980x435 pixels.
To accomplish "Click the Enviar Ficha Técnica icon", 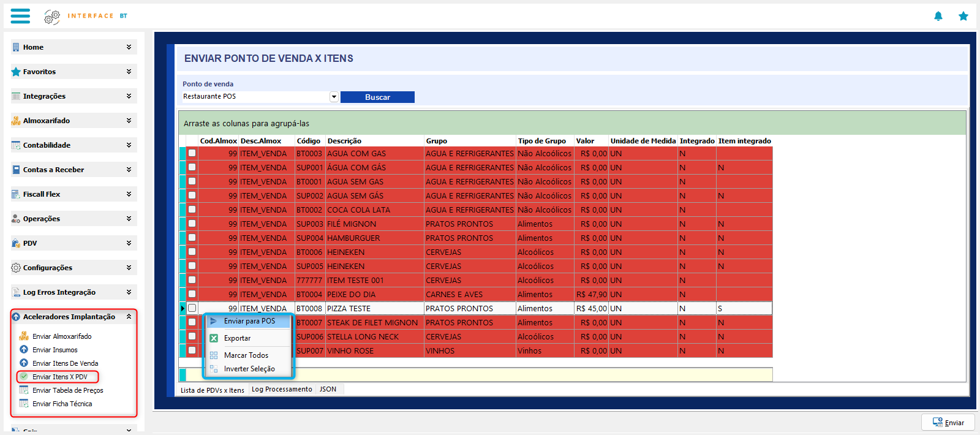I will [x=24, y=403].
